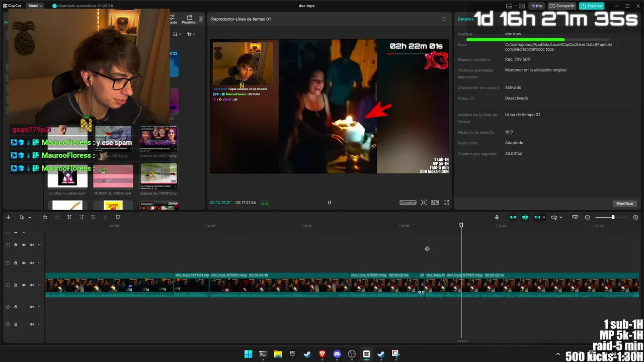Undo the last timeline edit
The image size is (644, 362).
tap(45, 217)
